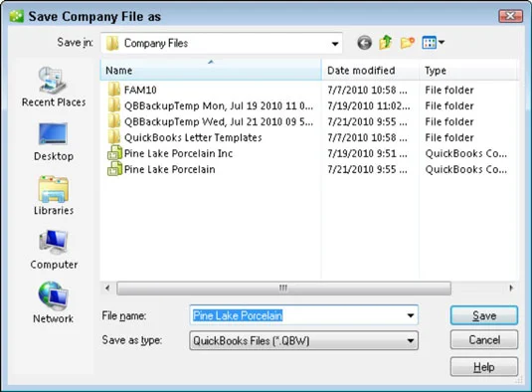Sort files by Type column
532x392 pixels.
point(469,71)
